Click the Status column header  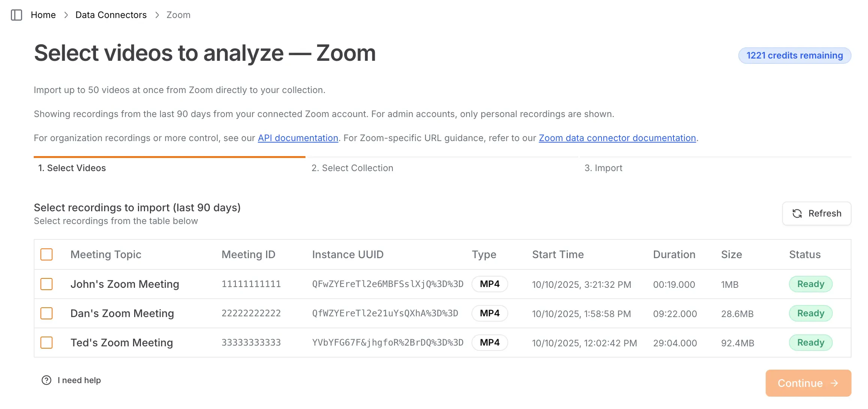(805, 254)
